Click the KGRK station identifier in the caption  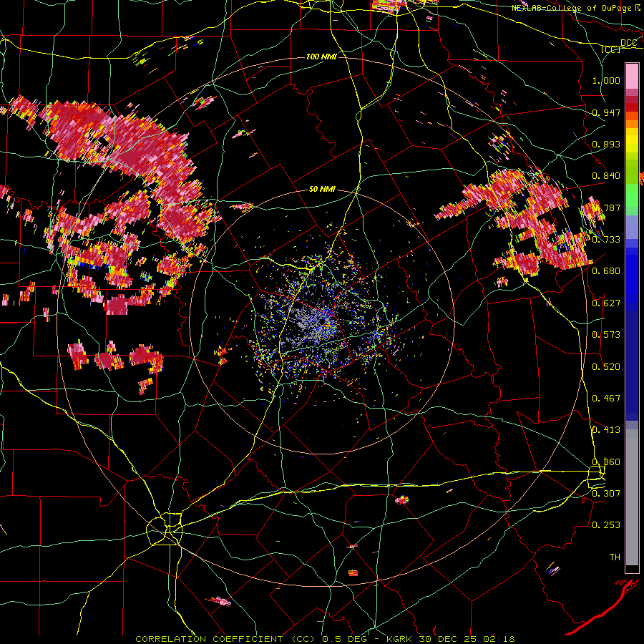[x=399, y=639]
